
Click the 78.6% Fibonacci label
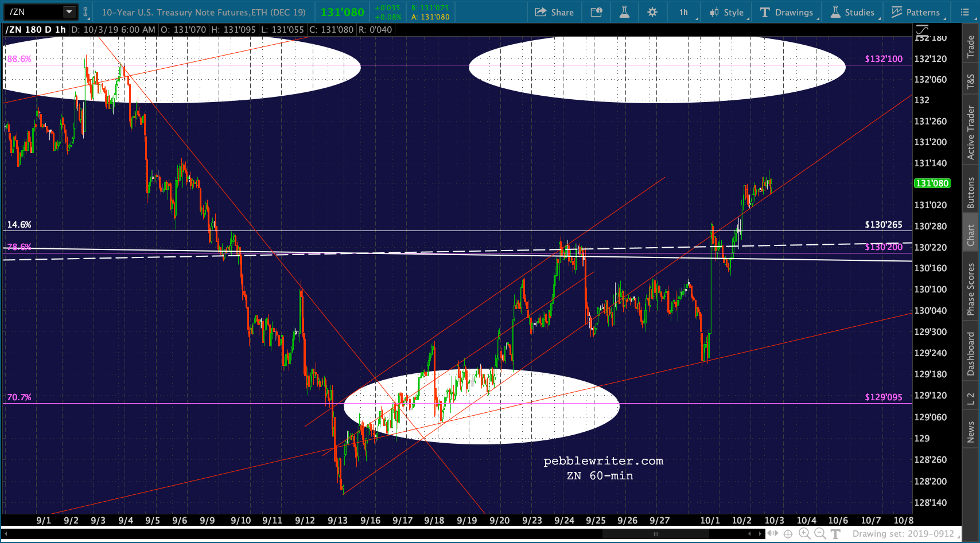pyautogui.click(x=19, y=247)
